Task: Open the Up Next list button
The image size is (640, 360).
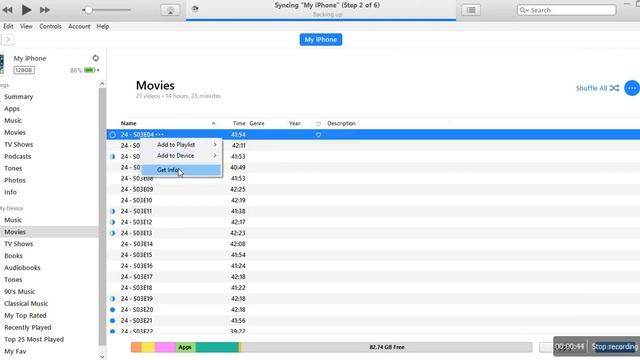Action: pos(471,10)
